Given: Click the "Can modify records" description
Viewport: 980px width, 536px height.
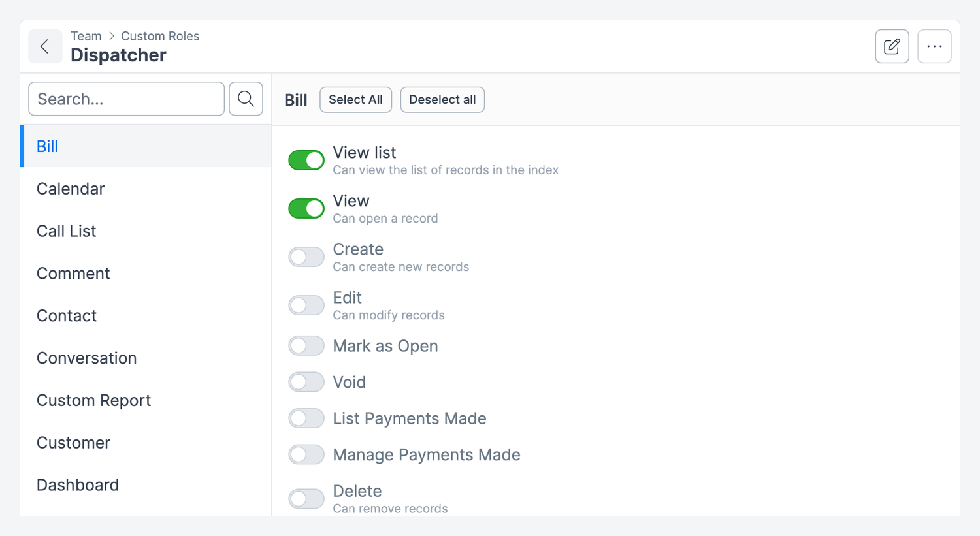Looking at the screenshot, I should tap(389, 315).
